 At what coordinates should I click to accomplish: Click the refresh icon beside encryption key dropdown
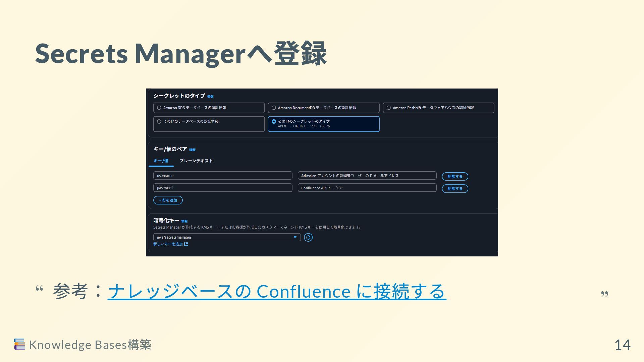[308, 237]
